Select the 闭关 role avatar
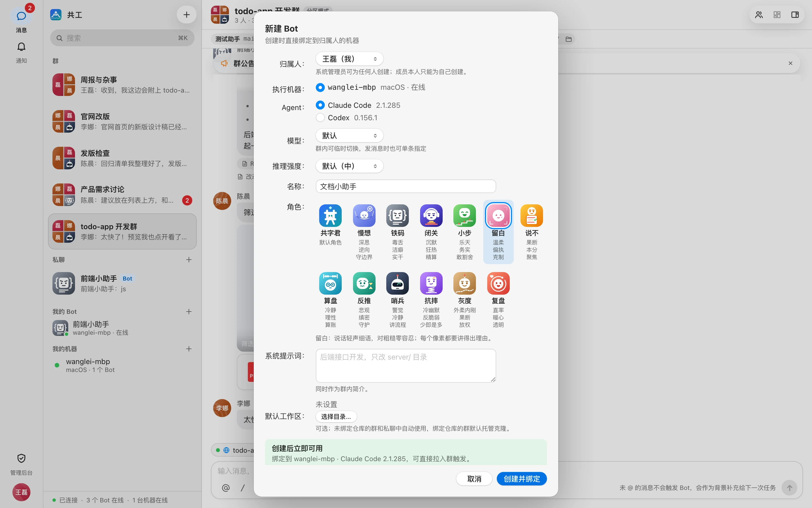This screenshot has width=812, height=508. (x=431, y=215)
